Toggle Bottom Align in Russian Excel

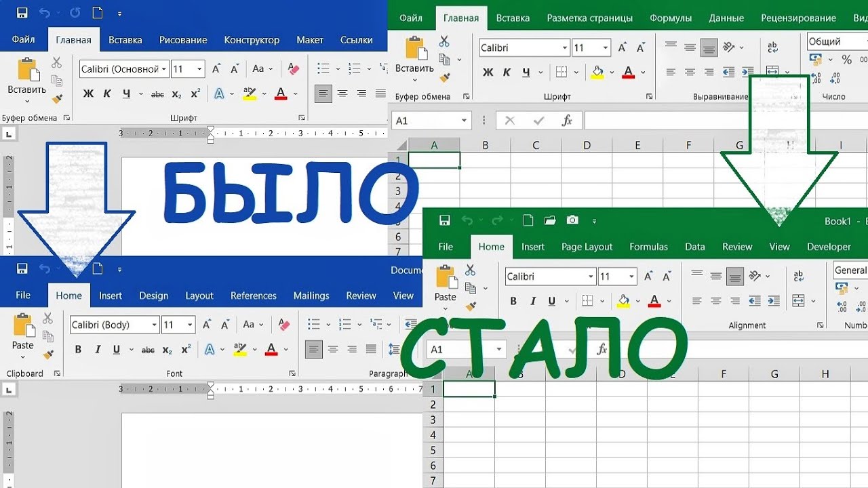709,47
